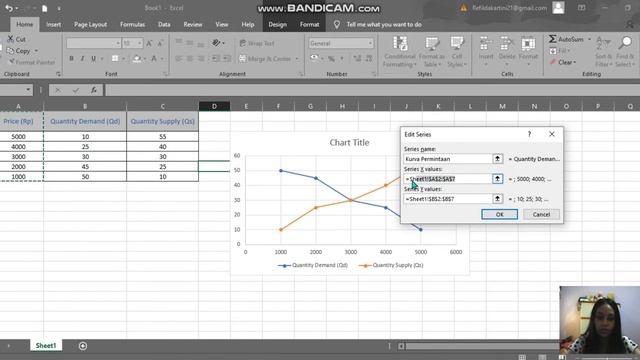Click the Edit Series help question mark

pyautogui.click(x=529, y=134)
